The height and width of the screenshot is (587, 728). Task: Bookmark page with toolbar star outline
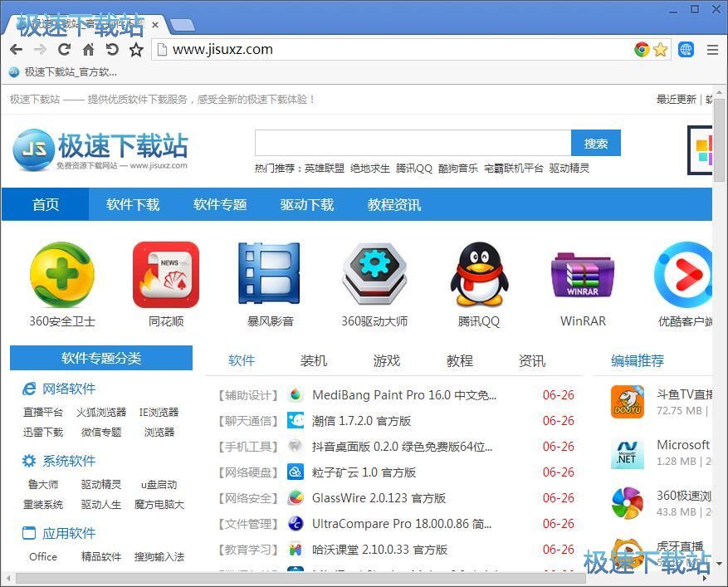pos(136,49)
